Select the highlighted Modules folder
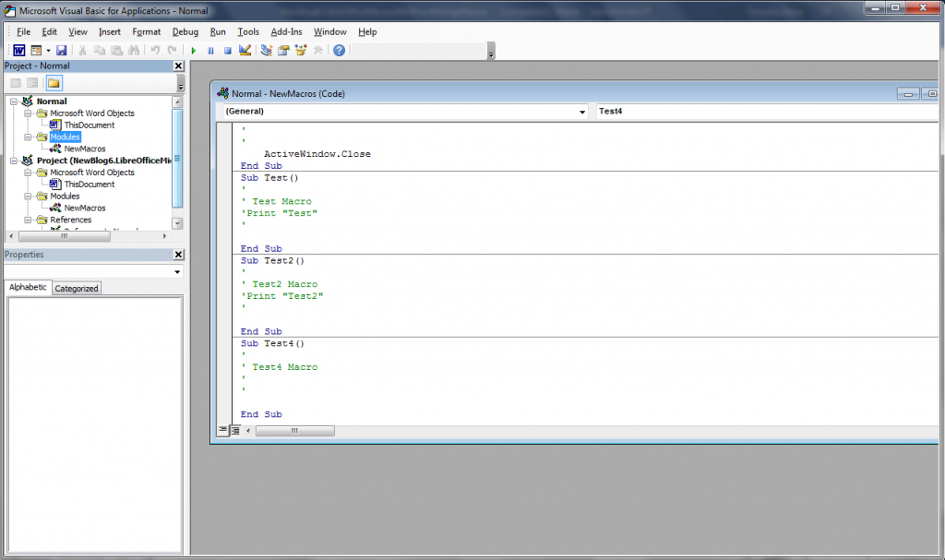The height and width of the screenshot is (560, 945). click(66, 137)
